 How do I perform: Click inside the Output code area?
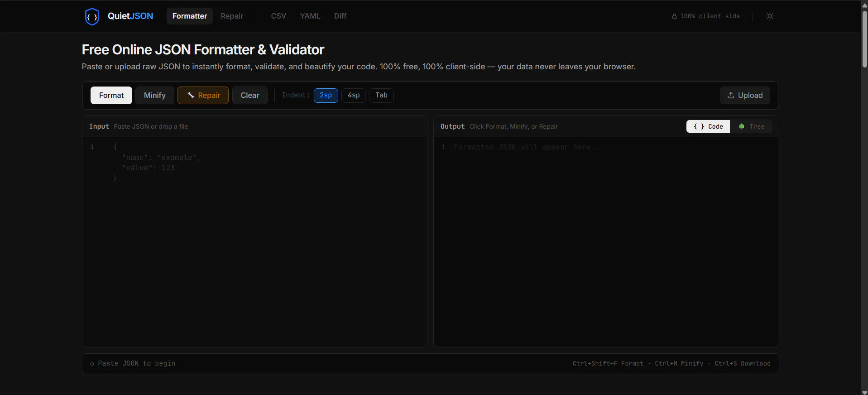[606, 242]
